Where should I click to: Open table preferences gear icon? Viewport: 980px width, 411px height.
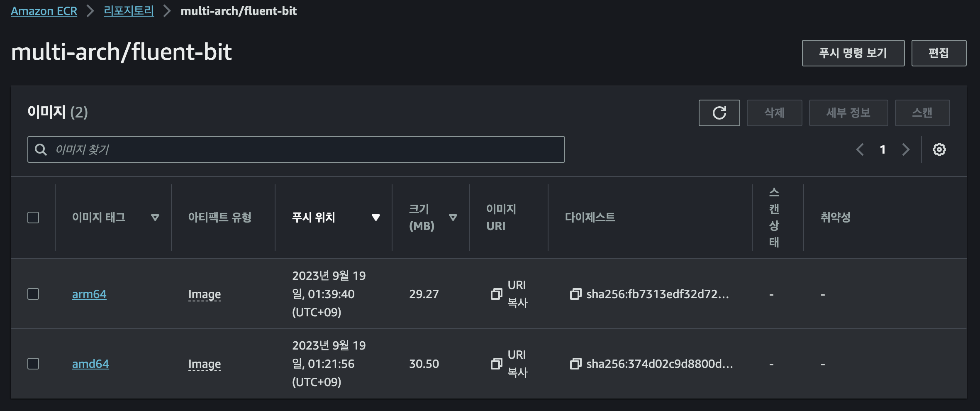pos(939,149)
